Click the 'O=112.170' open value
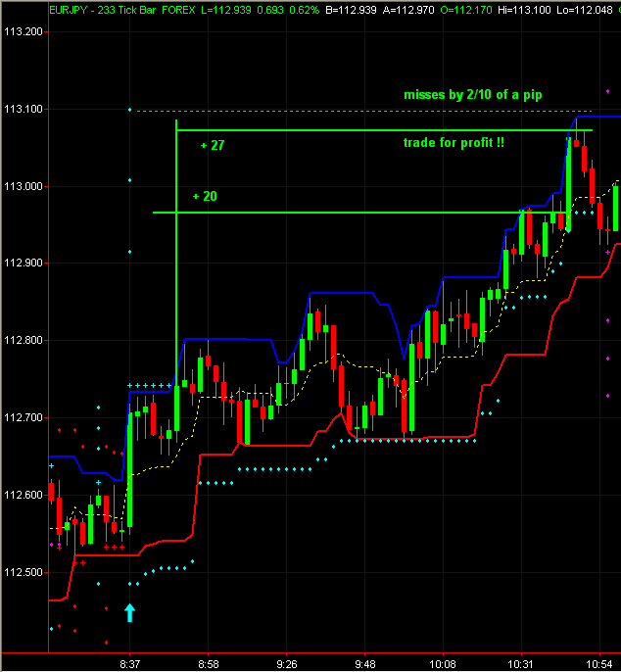The width and height of the screenshot is (621, 672). coord(466,10)
